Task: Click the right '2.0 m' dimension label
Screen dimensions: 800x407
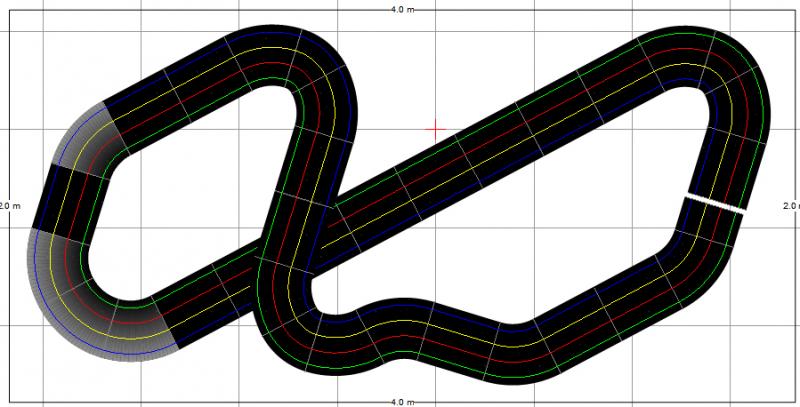Action: click(x=790, y=205)
